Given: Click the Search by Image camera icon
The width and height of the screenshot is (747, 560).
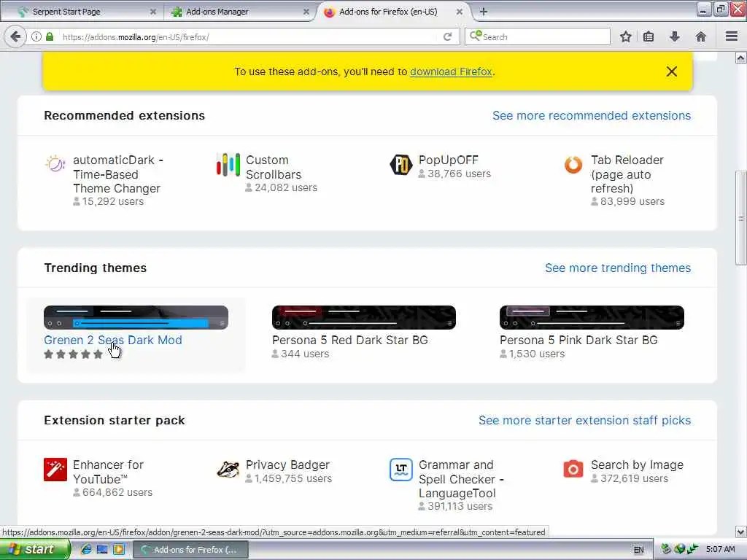Looking at the screenshot, I should coord(573,469).
